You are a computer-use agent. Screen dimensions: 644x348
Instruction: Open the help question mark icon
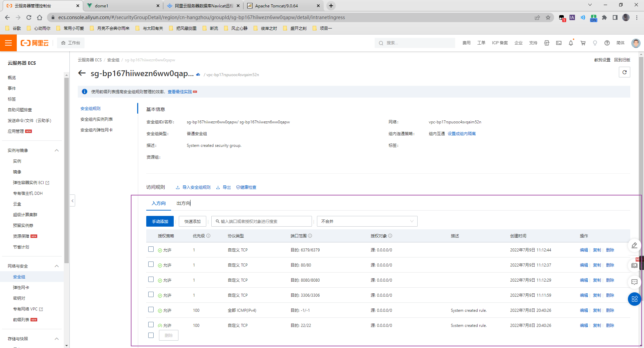(607, 43)
